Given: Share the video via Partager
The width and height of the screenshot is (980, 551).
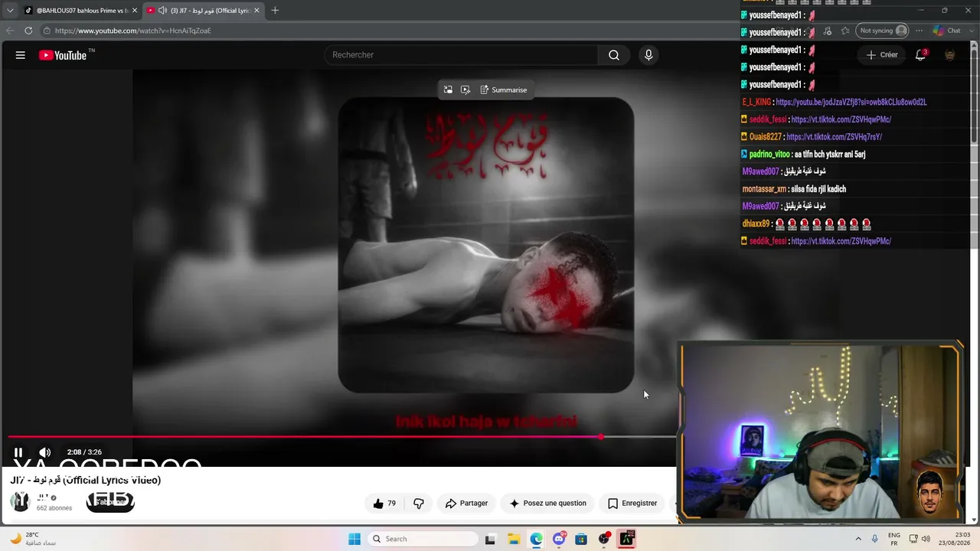Looking at the screenshot, I should tap(466, 504).
